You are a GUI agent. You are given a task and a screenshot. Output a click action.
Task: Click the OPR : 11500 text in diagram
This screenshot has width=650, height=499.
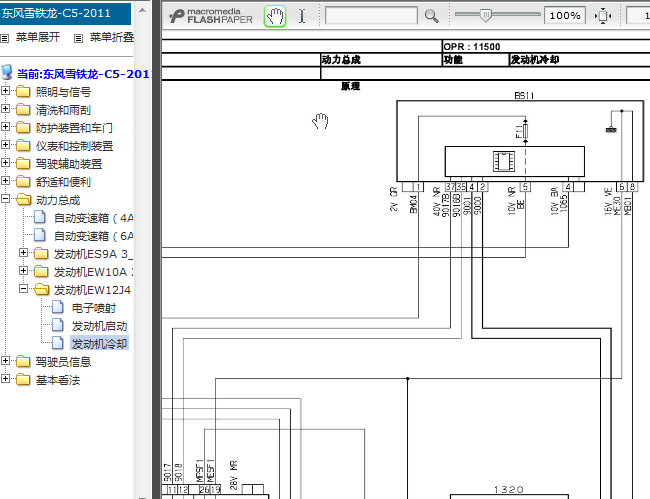click(x=472, y=46)
